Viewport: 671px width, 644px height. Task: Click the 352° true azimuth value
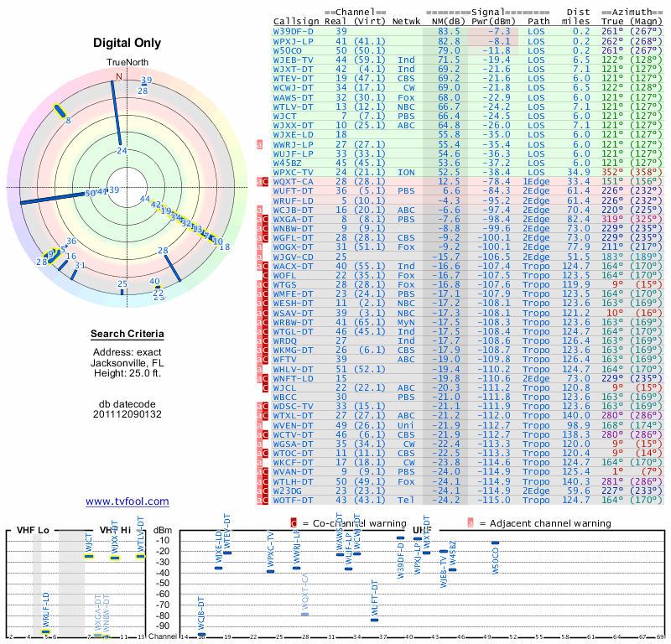(612, 173)
